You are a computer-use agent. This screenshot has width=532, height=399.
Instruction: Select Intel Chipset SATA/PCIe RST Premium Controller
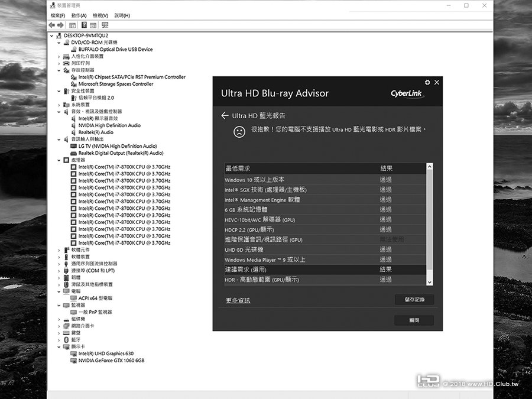click(x=132, y=77)
